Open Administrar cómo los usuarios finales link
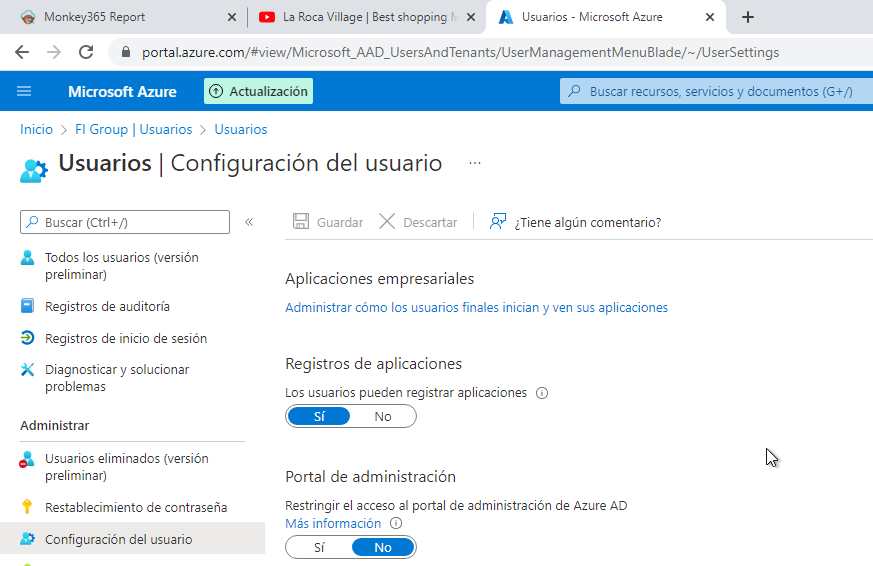The image size is (873, 566). tap(476, 307)
